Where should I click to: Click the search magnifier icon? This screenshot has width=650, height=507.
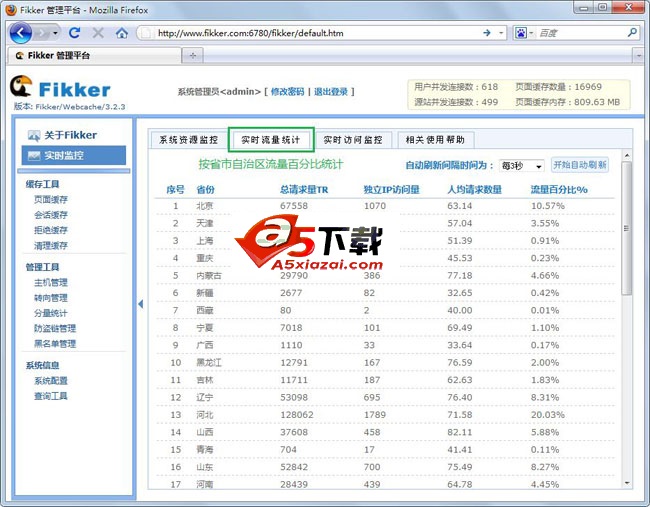[x=633, y=32]
